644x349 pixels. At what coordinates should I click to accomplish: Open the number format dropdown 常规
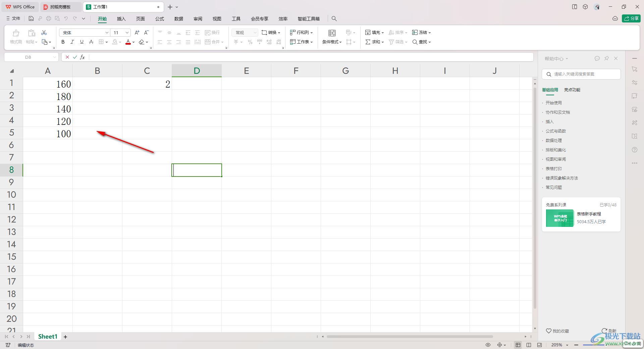(245, 33)
